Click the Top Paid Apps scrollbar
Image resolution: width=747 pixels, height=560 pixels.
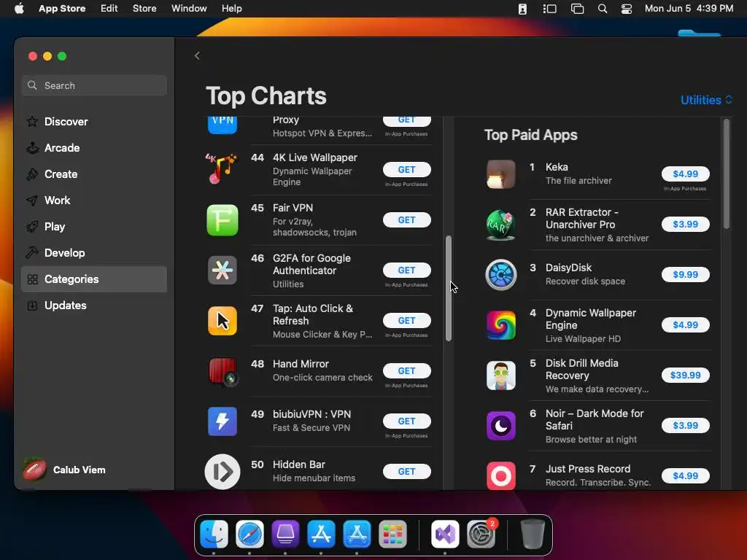click(726, 174)
